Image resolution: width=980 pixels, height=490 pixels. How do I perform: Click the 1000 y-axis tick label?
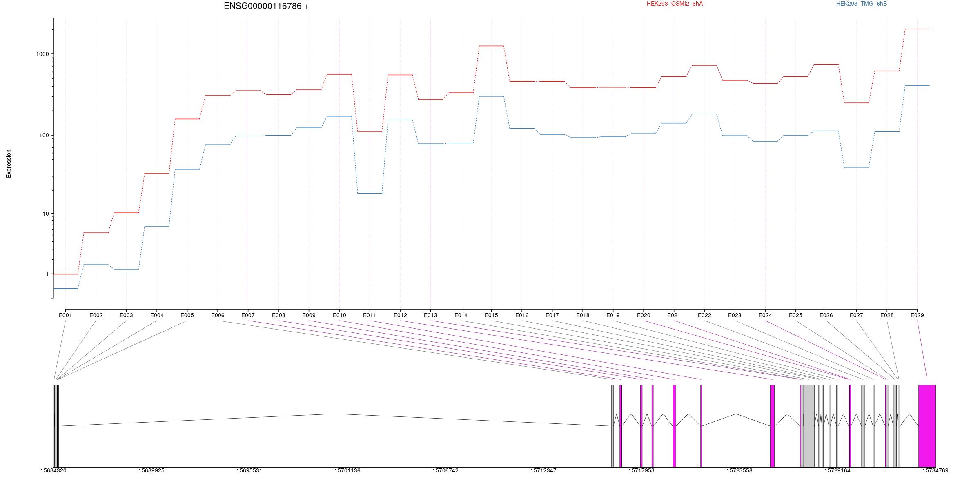pos(42,54)
